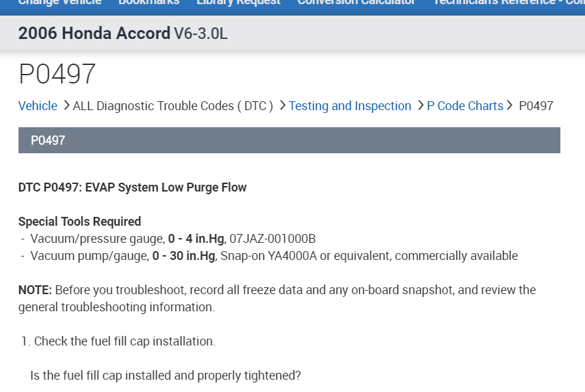The width and height of the screenshot is (585, 392).
Task: Click chevron before the last P0497 breadcrumb
Action: (510, 105)
